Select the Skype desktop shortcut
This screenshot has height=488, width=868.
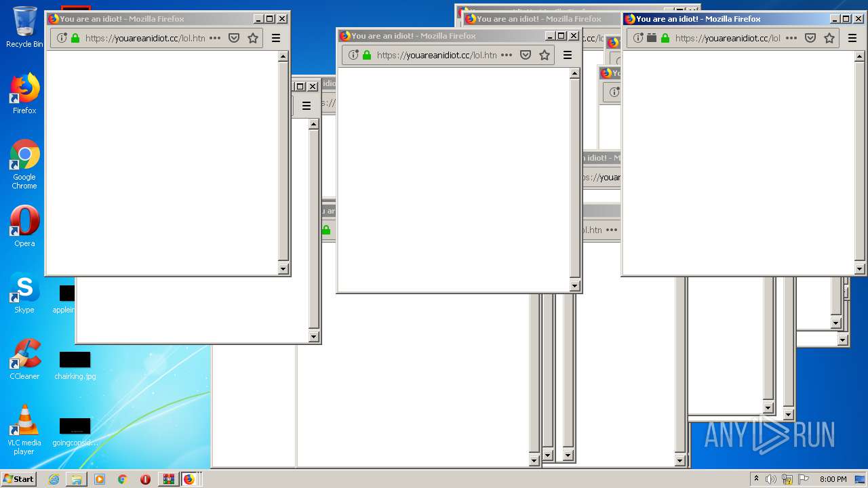24,293
